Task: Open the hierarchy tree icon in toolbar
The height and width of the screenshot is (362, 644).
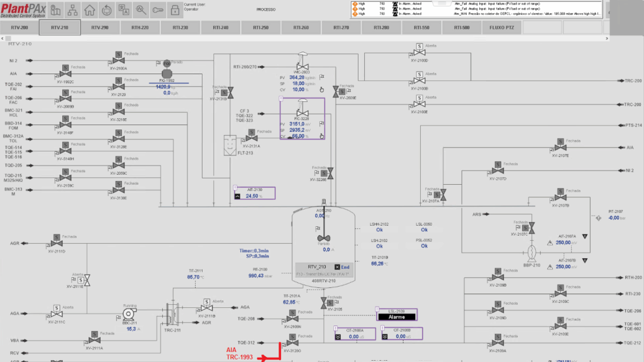Action: coord(74,10)
